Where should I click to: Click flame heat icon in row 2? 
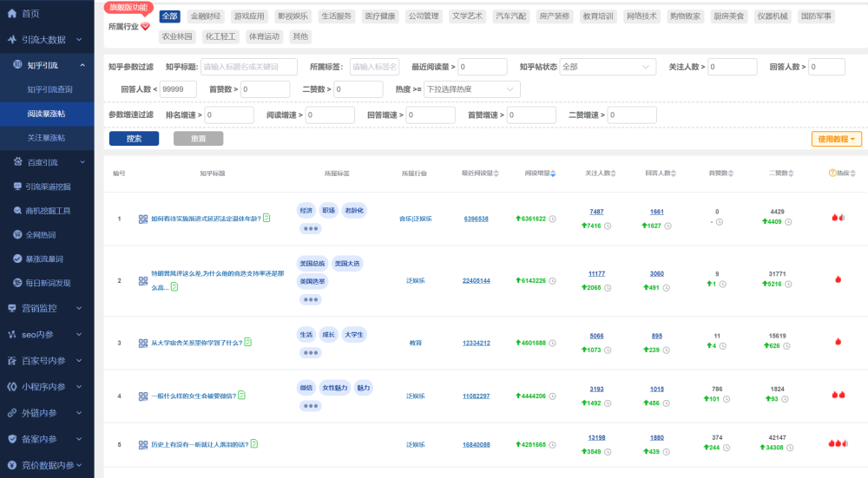click(838, 279)
